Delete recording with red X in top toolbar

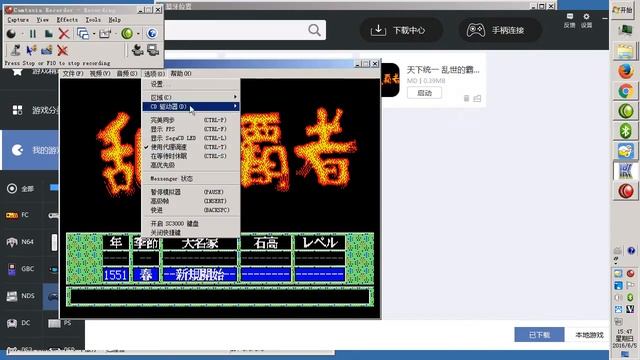pos(64,33)
